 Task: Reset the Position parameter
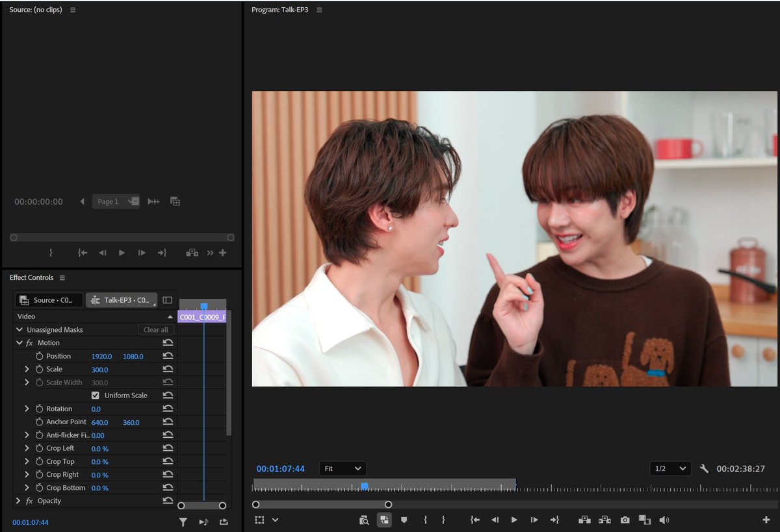click(x=168, y=356)
